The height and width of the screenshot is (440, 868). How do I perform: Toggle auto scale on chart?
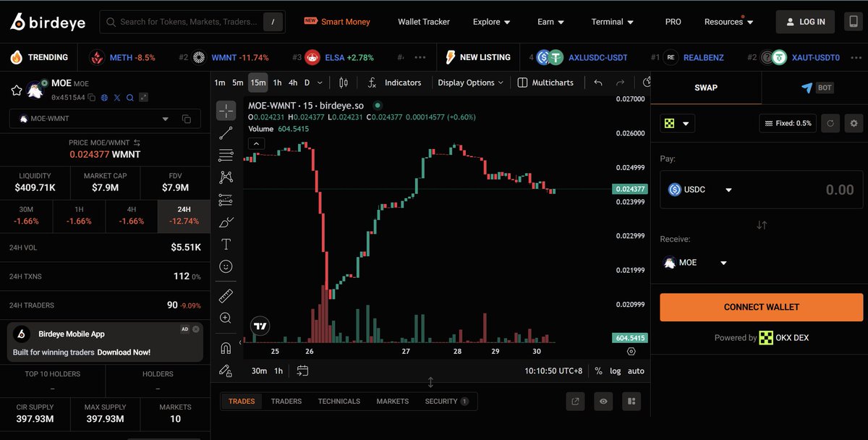(x=636, y=371)
